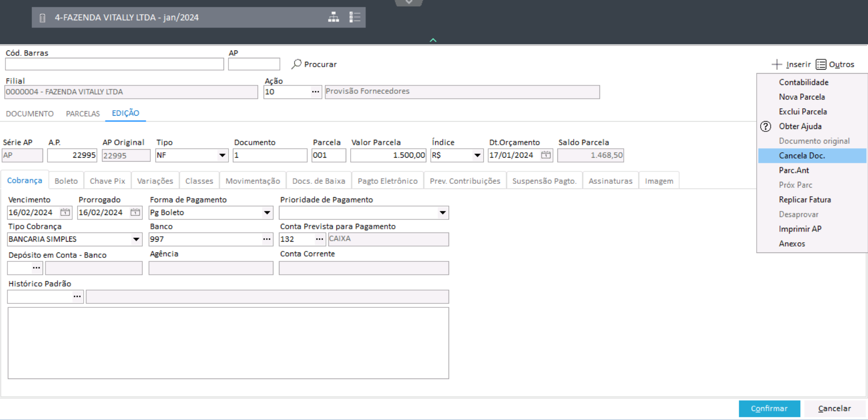The image size is (868, 420).
Task: Collapse the header panel with up chevron
Action: [x=433, y=40]
